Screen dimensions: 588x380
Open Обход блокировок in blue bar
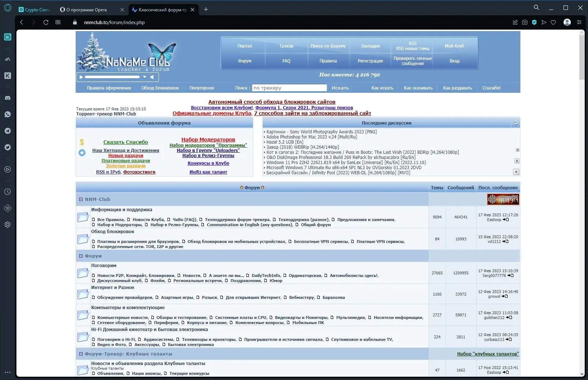tap(160, 88)
